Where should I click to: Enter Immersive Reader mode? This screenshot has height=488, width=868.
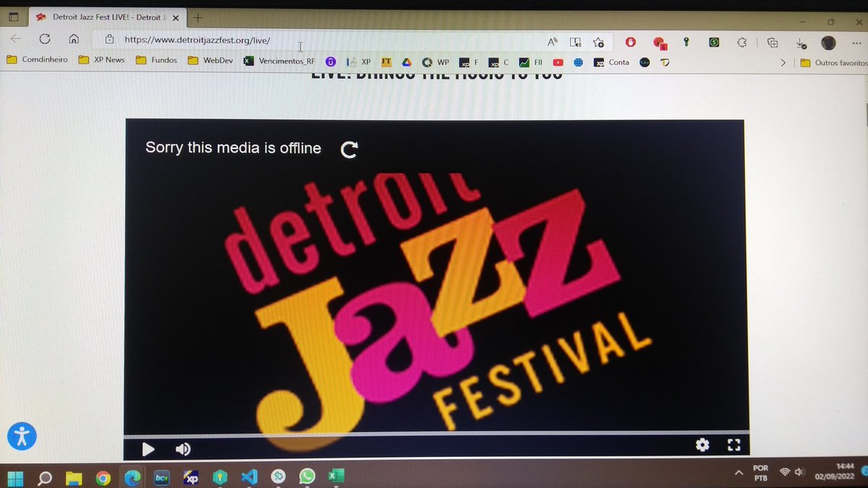click(x=575, y=42)
